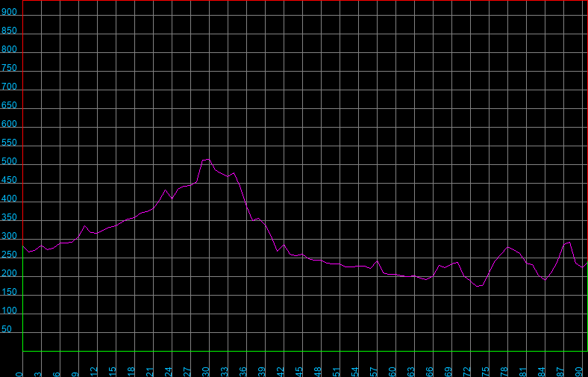
Task: Select the 350 vertical axis label
Action: tap(9, 217)
